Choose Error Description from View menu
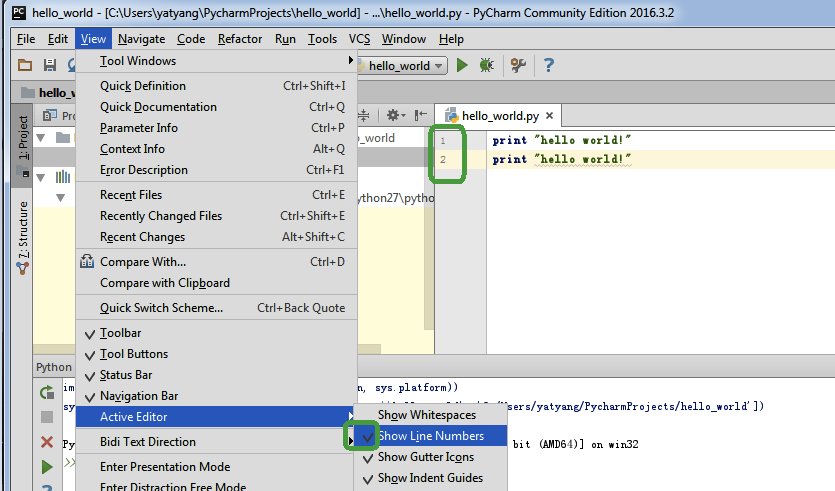The height and width of the screenshot is (491, 835). click(216, 170)
